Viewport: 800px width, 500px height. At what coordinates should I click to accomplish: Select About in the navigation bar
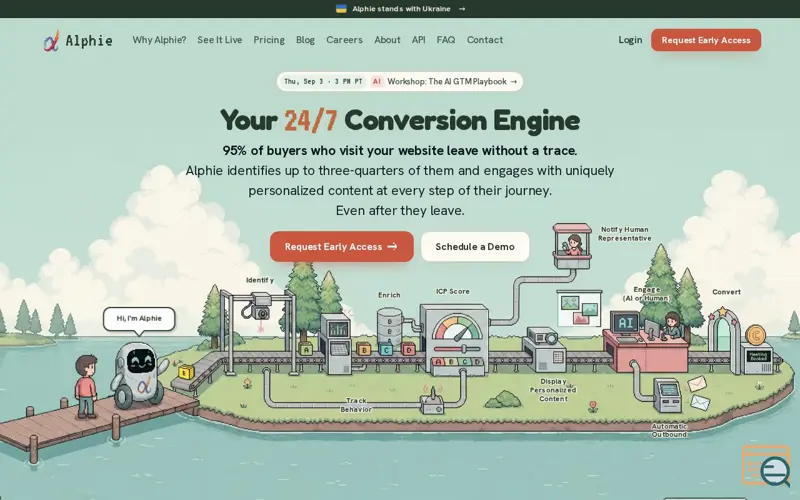point(387,40)
